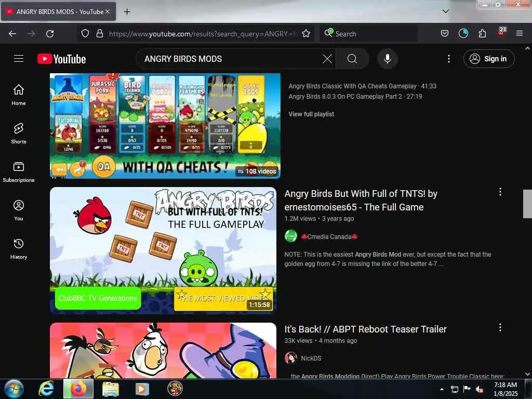Open the list all tabs dropdown arrow
The image size is (532, 399).
click(x=445, y=11)
